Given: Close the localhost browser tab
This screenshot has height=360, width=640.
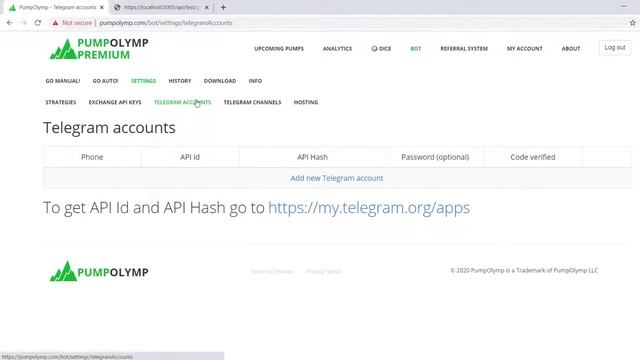Looking at the screenshot, I should 207,7.
